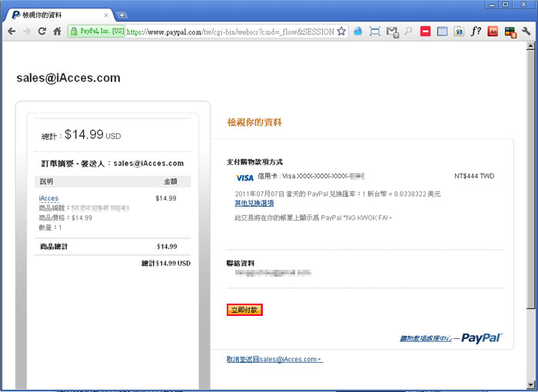Click the PayPal exchange rate text line
538x392 pixels.
click(x=337, y=194)
